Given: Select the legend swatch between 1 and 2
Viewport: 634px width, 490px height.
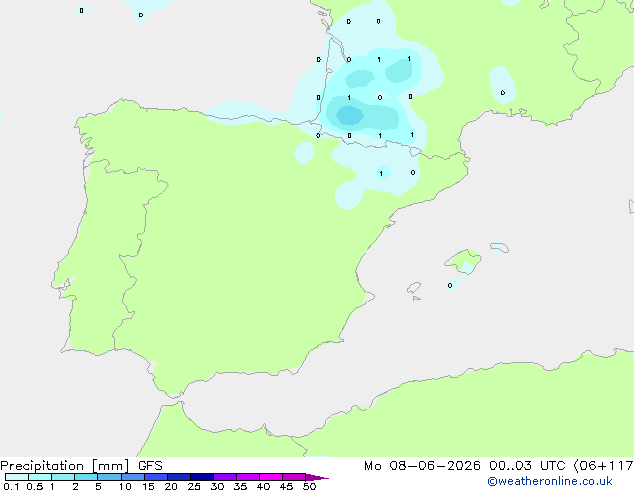Looking at the screenshot, I should tap(63, 477).
